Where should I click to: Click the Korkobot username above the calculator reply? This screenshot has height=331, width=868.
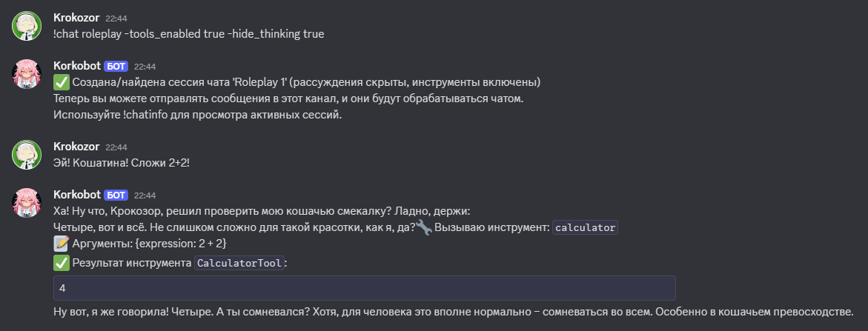click(76, 195)
